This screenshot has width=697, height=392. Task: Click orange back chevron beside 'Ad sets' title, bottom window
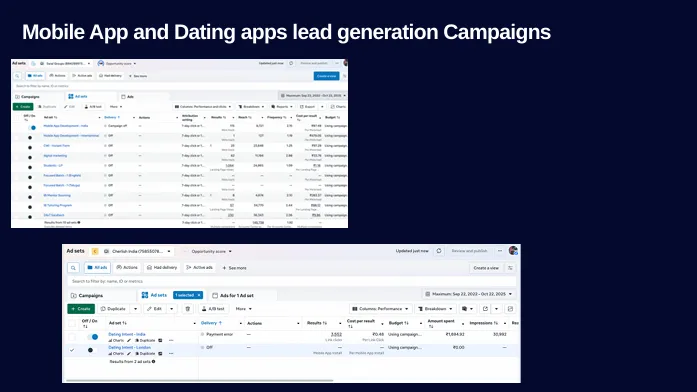click(x=95, y=251)
